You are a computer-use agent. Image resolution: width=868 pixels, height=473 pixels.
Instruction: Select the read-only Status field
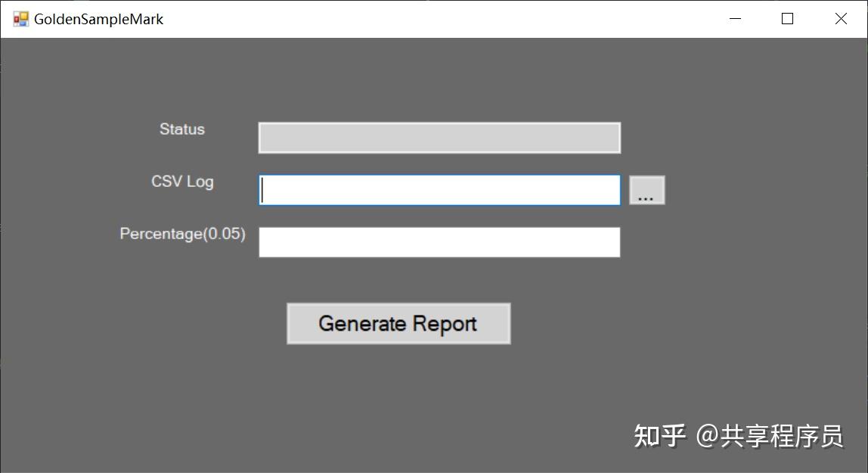point(439,138)
